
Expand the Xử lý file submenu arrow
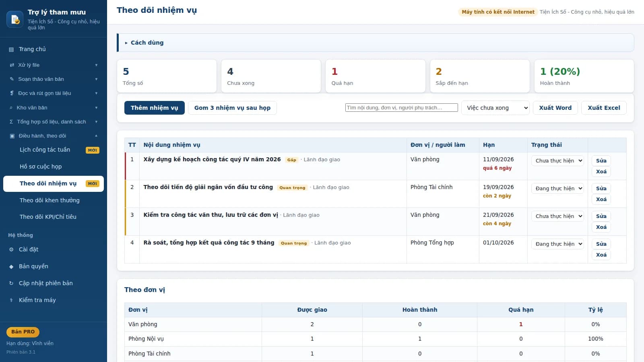[x=96, y=65]
